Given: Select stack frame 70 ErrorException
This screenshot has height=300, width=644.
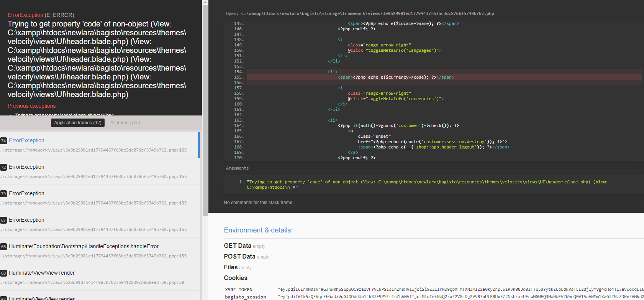Looking at the screenshot, I should pyautogui.click(x=100, y=198).
